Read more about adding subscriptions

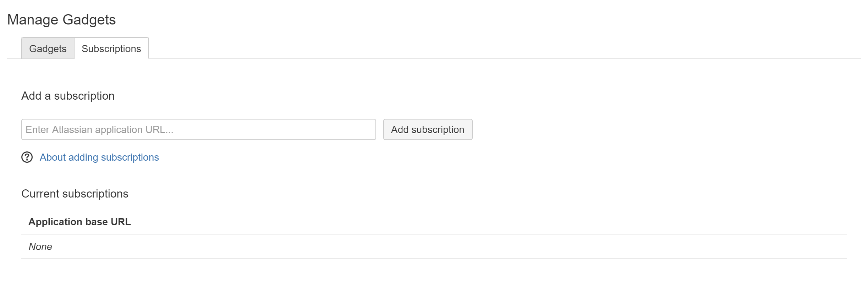tap(99, 157)
